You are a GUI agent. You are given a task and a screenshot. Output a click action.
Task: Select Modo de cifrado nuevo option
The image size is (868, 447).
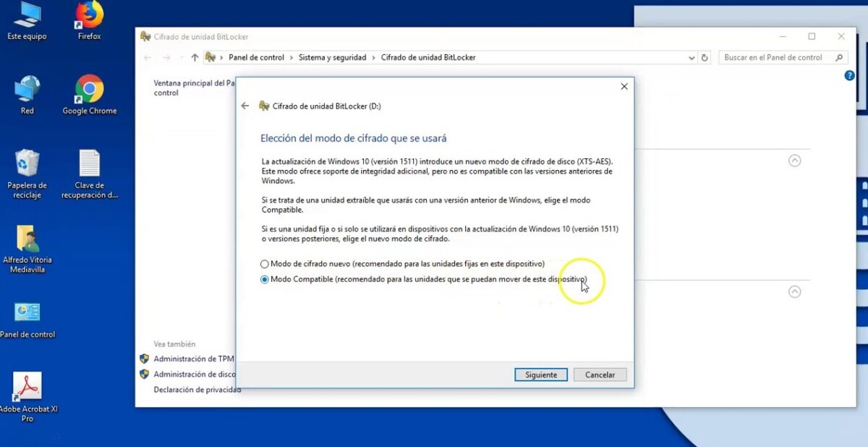(264, 264)
